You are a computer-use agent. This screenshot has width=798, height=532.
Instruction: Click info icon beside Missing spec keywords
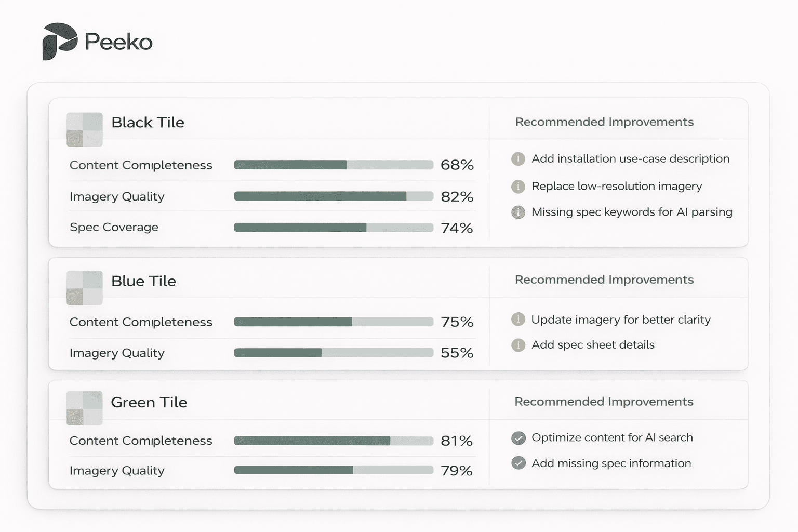[x=518, y=212]
